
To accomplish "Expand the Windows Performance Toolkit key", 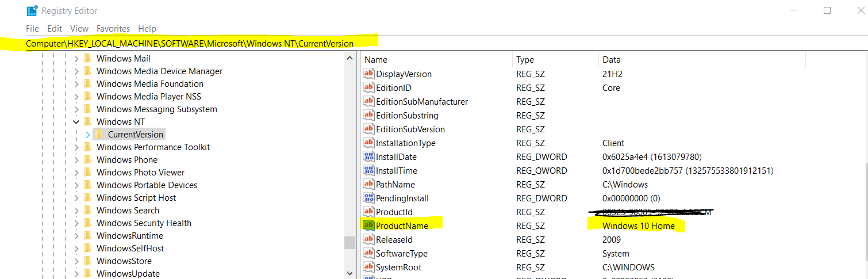I will tap(76, 147).
